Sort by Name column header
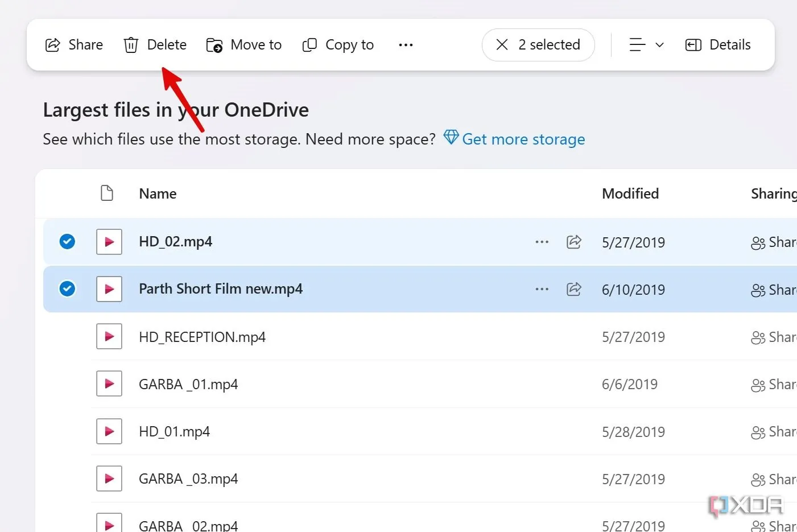The image size is (797, 532). click(158, 193)
